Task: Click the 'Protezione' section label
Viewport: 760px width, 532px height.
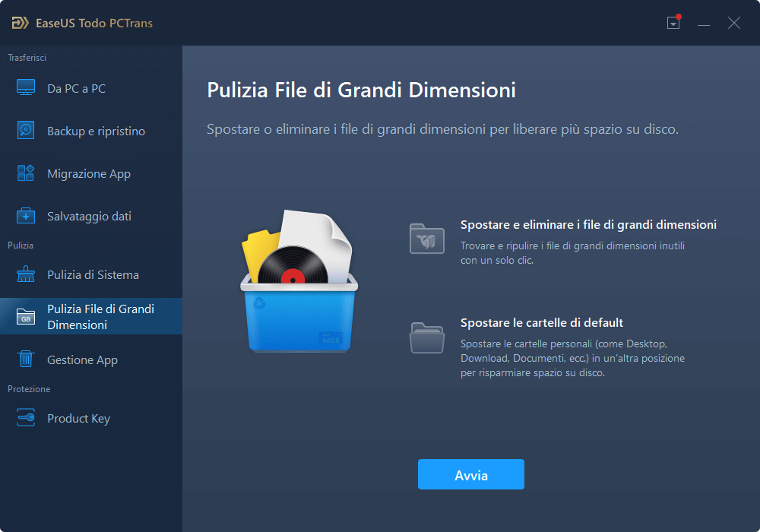Action: click(29, 389)
